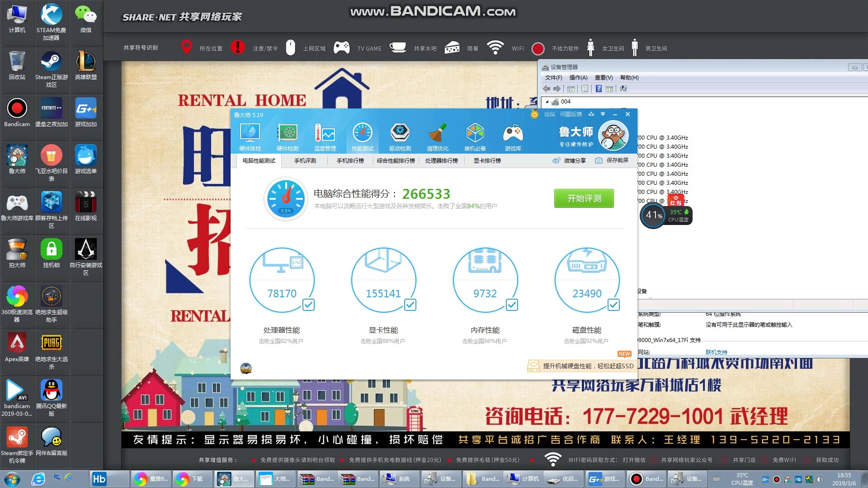The image size is (868, 488).
Task: Open the 温度管理 temperature management icon
Action: pyautogui.click(x=325, y=137)
